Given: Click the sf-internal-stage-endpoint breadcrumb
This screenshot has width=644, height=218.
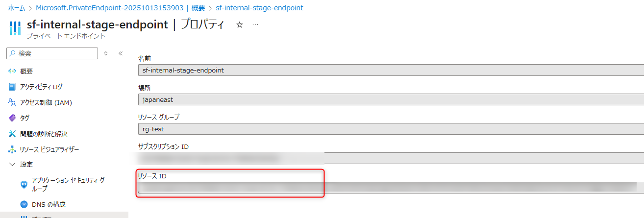Looking at the screenshot, I should tap(259, 8).
